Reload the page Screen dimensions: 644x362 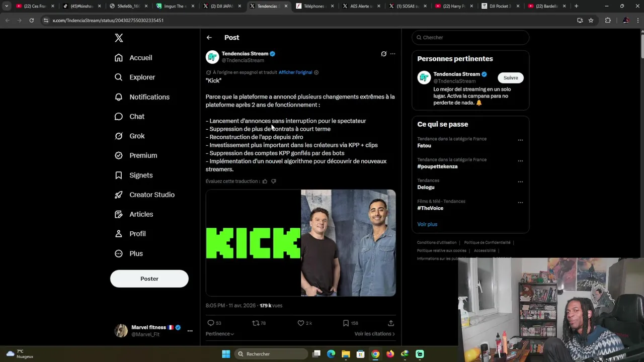pos(31,20)
